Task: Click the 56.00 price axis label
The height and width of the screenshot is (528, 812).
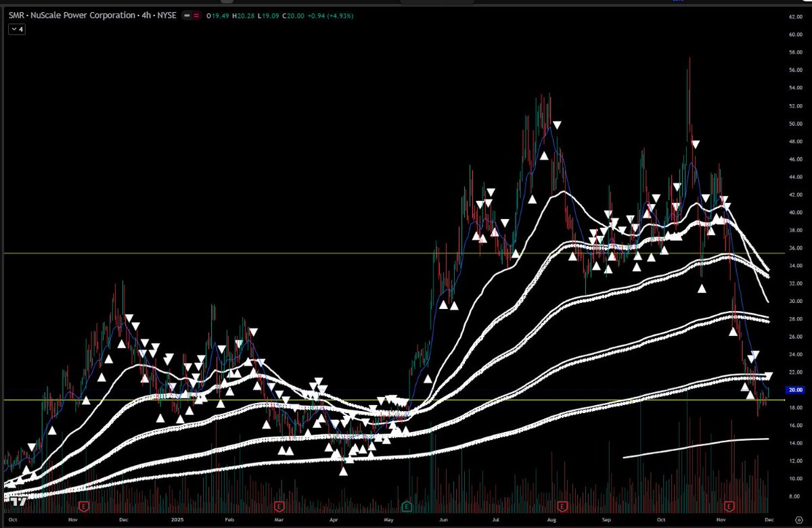Action: coord(796,70)
